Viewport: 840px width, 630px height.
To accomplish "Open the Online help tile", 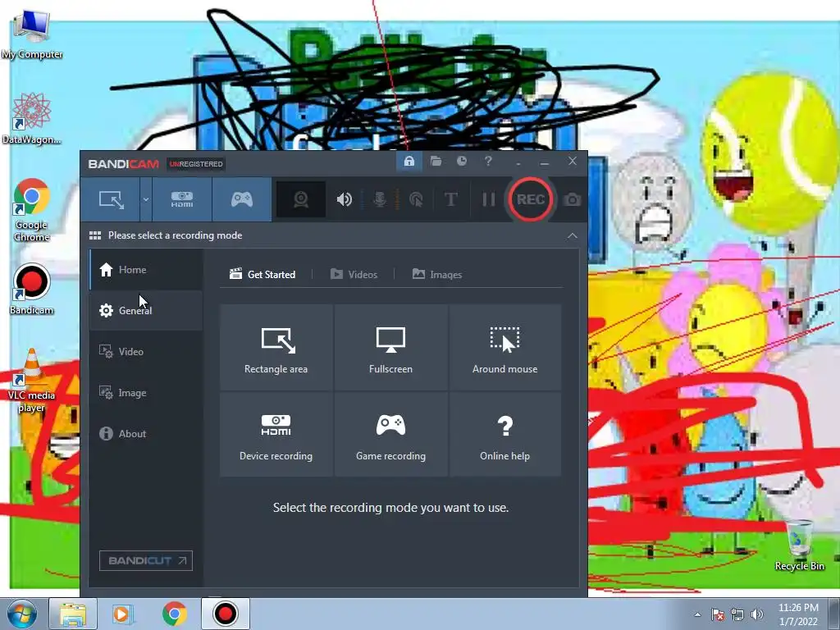I will (x=505, y=435).
